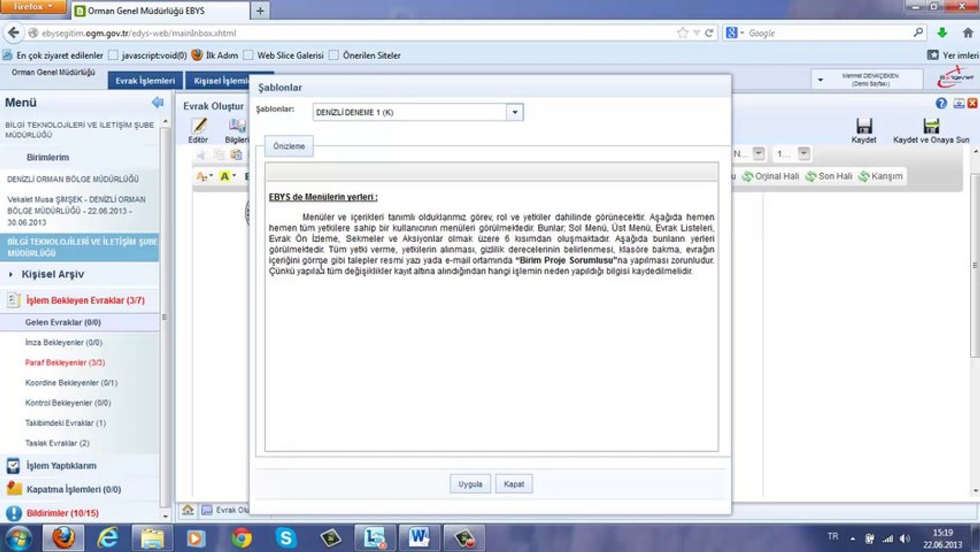
Task: Click the Son Hali toolbar button
Action: [829, 176]
